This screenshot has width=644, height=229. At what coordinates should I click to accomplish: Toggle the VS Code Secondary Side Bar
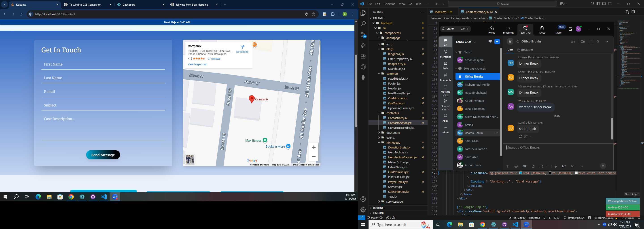point(610,4)
